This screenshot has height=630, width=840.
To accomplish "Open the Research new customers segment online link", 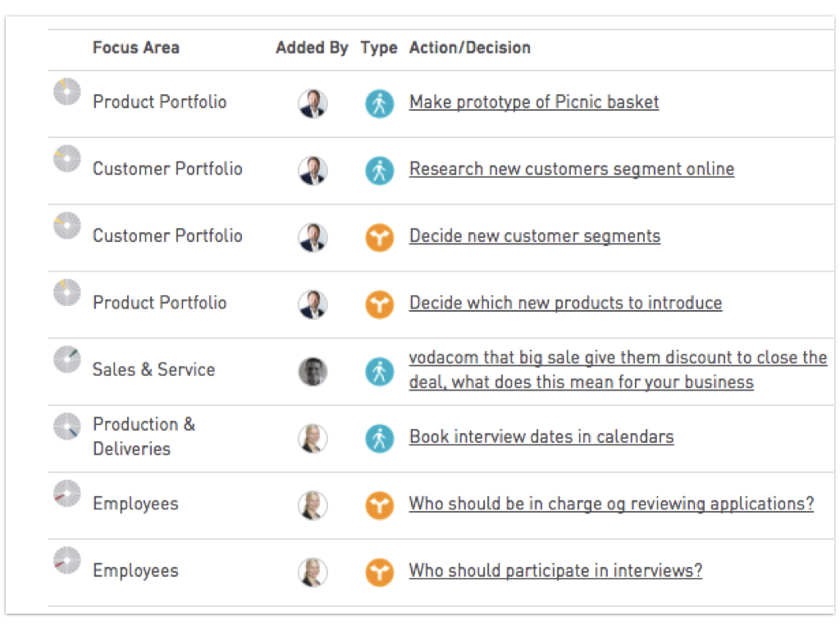I will 572,169.
